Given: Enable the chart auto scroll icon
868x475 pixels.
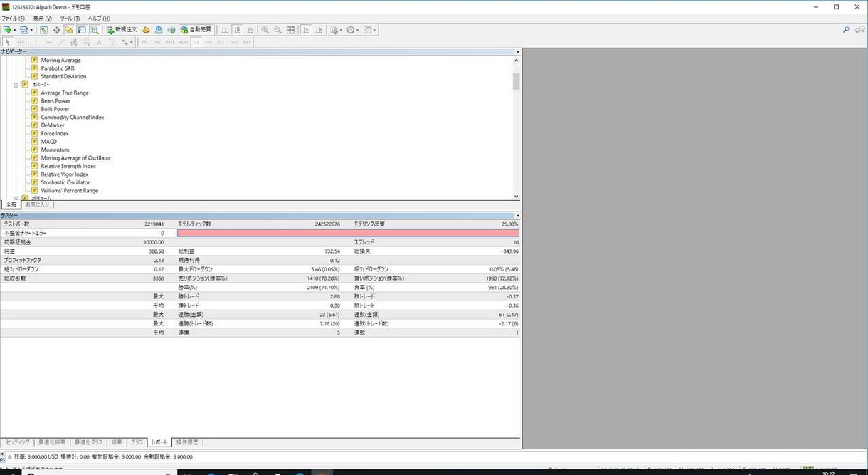Looking at the screenshot, I should 306,30.
